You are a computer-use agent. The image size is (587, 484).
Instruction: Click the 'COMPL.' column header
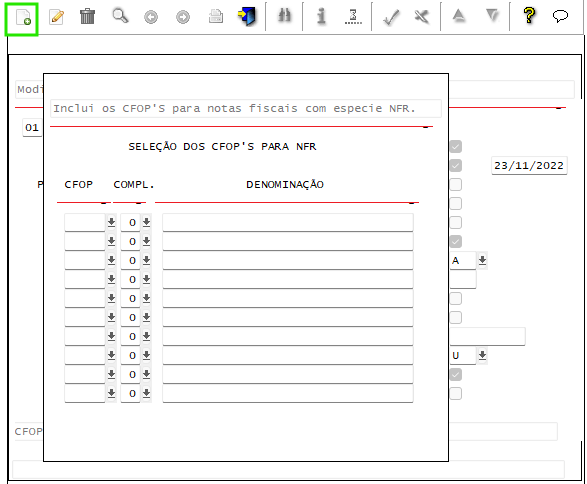(134, 185)
